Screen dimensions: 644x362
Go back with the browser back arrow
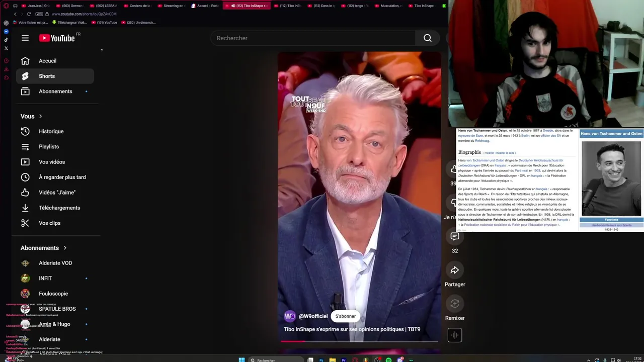15,14
